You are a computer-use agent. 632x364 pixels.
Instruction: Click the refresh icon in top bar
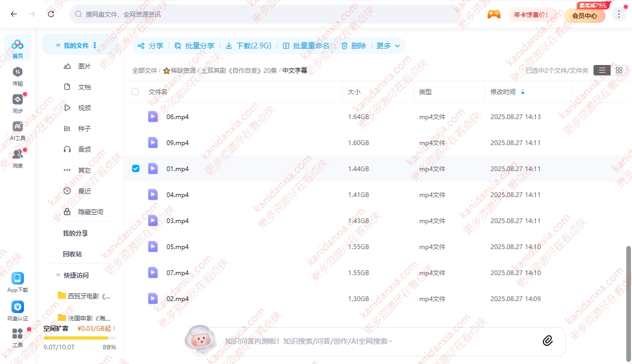pos(51,14)
